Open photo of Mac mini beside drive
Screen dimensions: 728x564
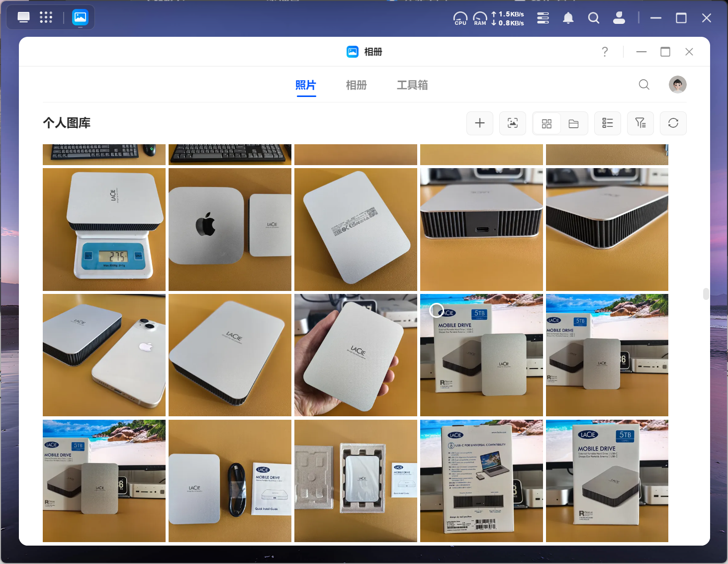(230, 229)
